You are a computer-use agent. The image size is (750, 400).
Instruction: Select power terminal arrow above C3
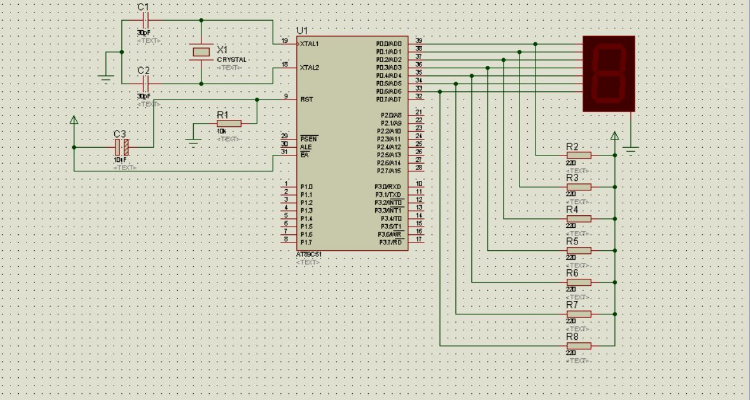click(74, 121)
